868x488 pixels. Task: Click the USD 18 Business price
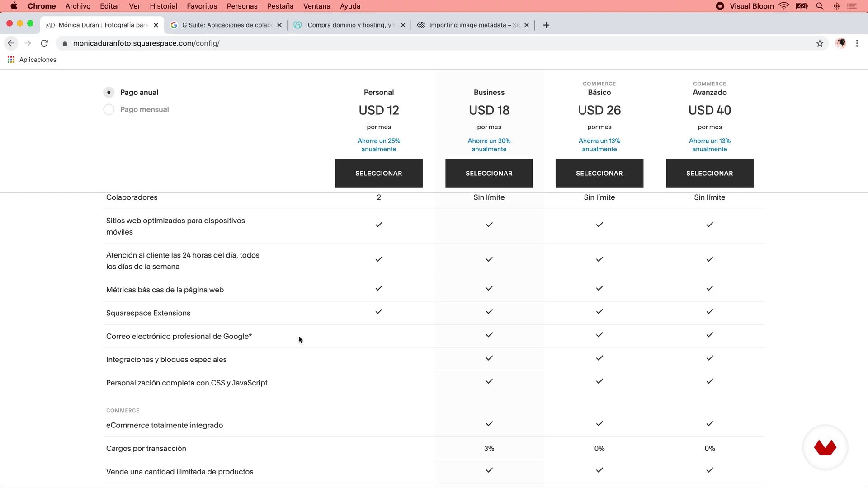(489, 110)
